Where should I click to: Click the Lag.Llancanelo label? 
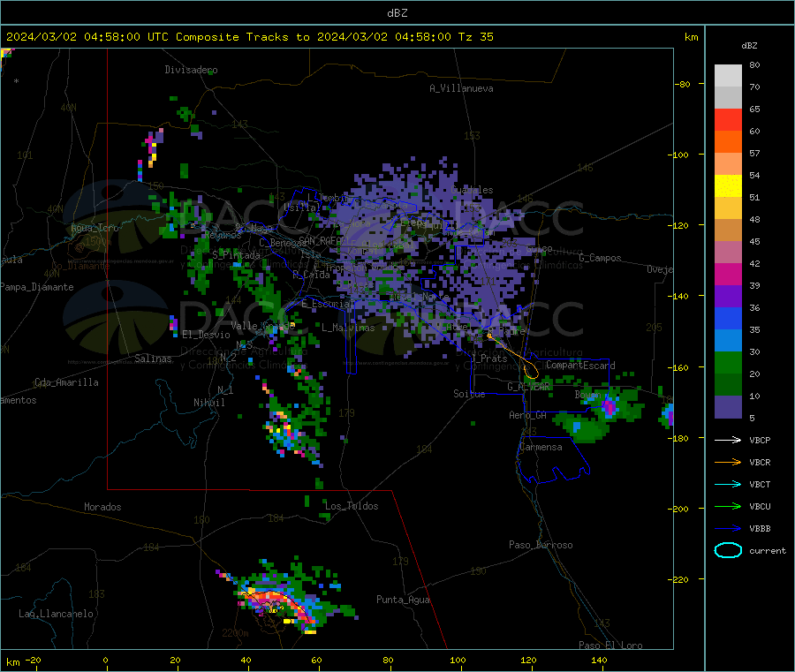coord(57,614)
